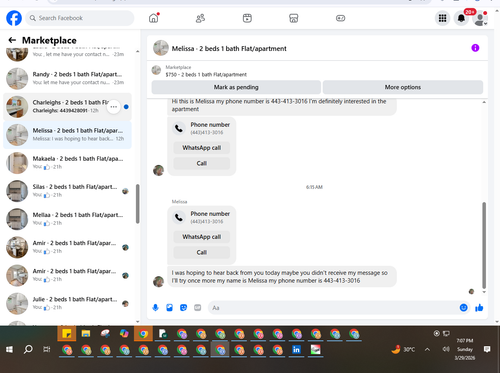The height and width of the screenshot is (373, 500).
Task: Open Randy's 2 beds 1 bath conversation
Action: coord(67,78)
